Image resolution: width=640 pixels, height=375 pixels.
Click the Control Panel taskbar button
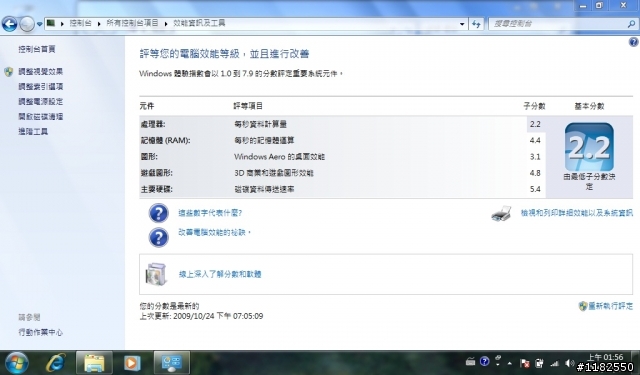(172, 362)
